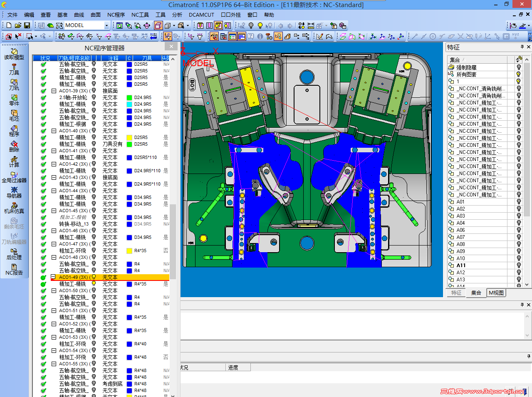This screenshot has height=397, width=532.
Task: Click the measurement ruler icon
Action: [310, 25]
